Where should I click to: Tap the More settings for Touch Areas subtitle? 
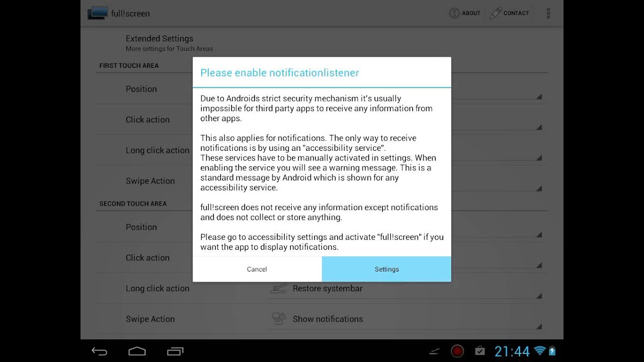click(169, 49)
